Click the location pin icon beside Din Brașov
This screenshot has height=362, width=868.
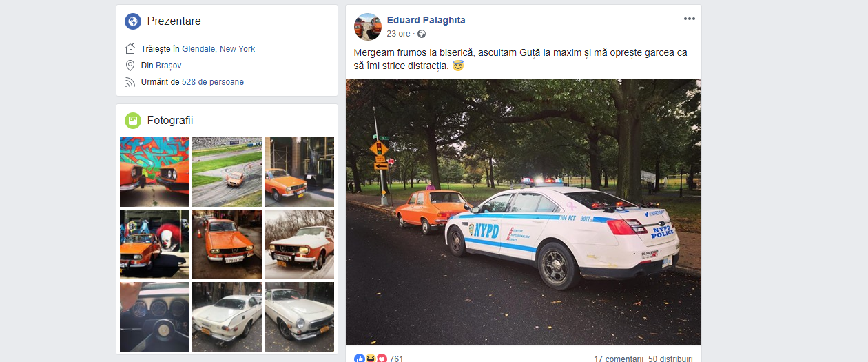coord(130,66)
